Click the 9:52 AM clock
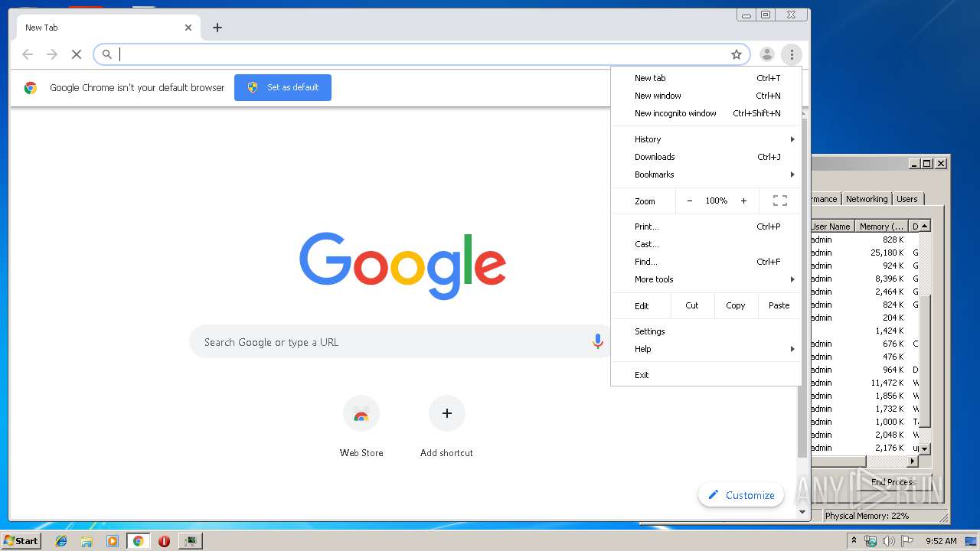 (x=941, y=541)
